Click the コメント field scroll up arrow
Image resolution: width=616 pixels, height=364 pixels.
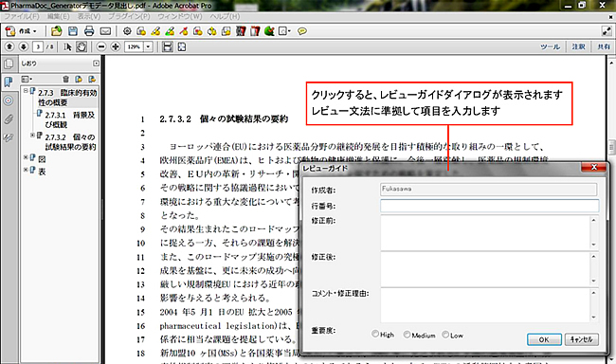(x=593, y=293)
